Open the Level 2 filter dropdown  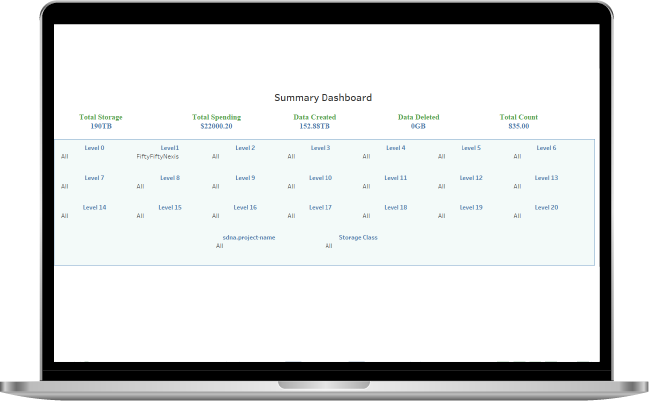[216, 156]
